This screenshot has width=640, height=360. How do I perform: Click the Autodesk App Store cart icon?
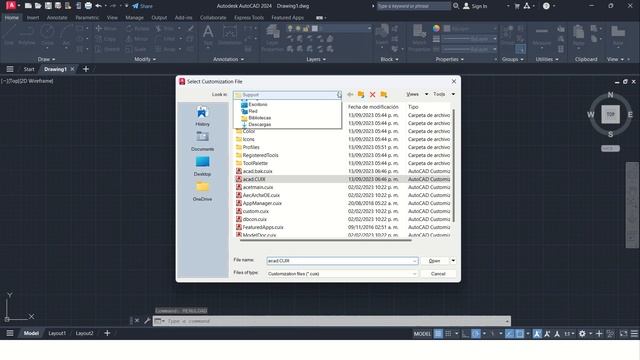pyautogui.click(x=517, y=6)
